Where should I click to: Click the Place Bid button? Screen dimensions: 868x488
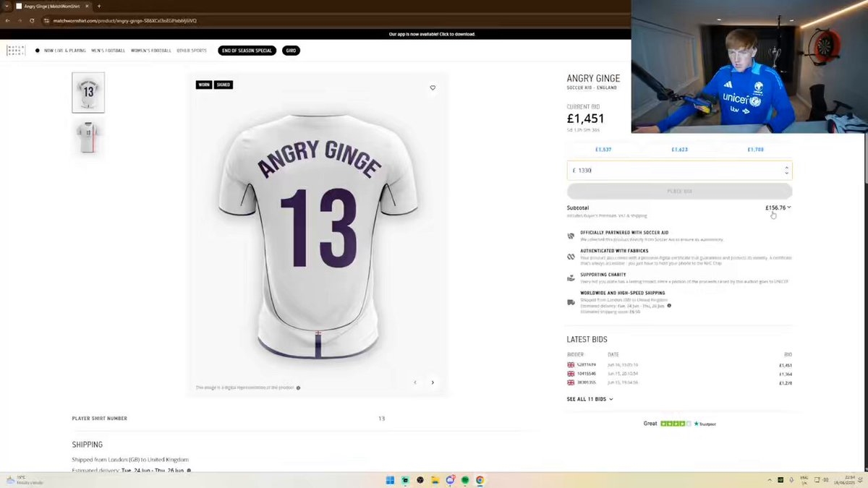point(679,191)
